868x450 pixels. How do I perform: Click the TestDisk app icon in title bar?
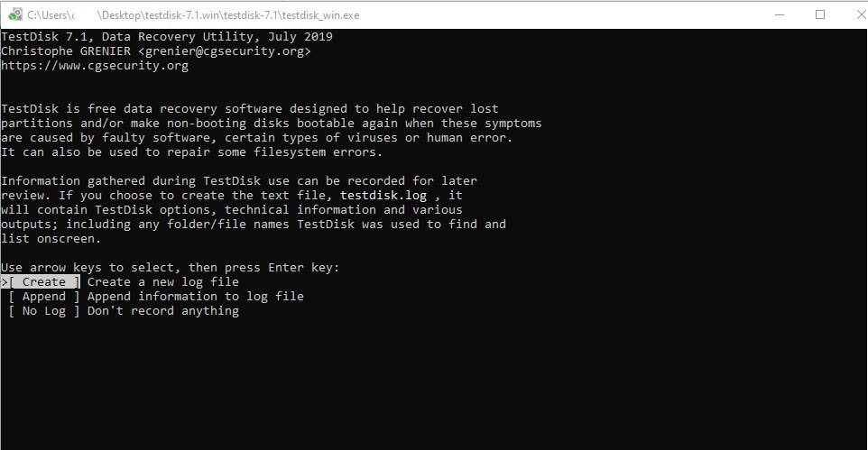click(x=15, y=14)
